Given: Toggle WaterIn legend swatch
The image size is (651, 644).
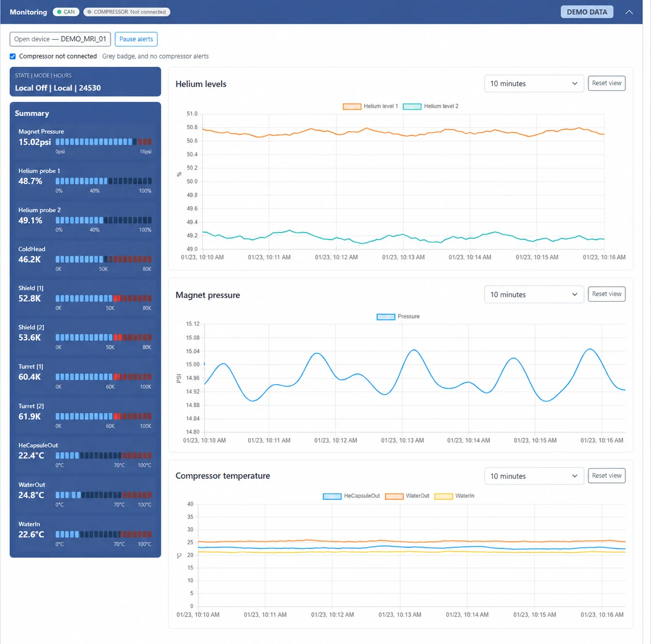Looking at the screenshot, I should click(443, 496).
